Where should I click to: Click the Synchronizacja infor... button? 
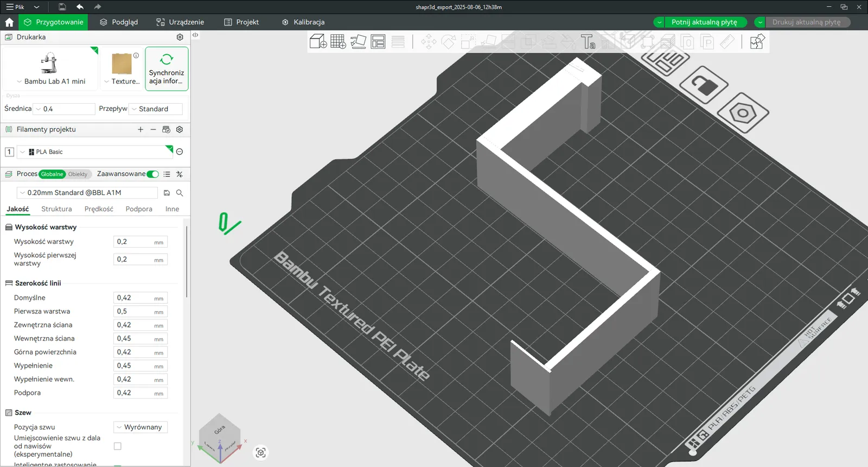point(167,68)
